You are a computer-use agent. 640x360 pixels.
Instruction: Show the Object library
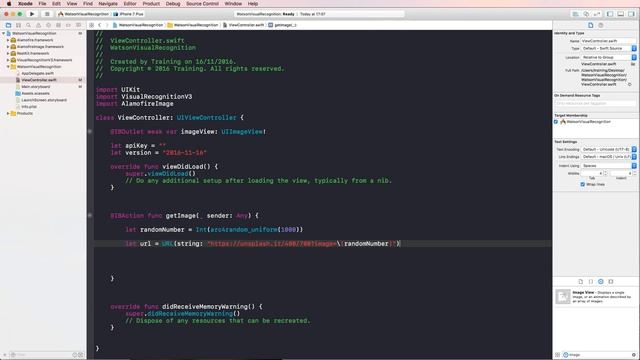pyautogui.click(x=601, y=282)
